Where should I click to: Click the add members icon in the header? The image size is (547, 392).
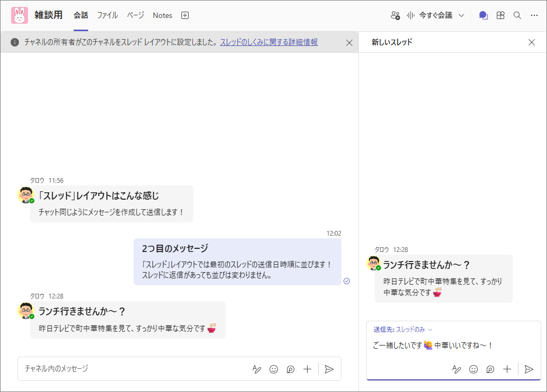pyautogui.click(x=395, y=15)
